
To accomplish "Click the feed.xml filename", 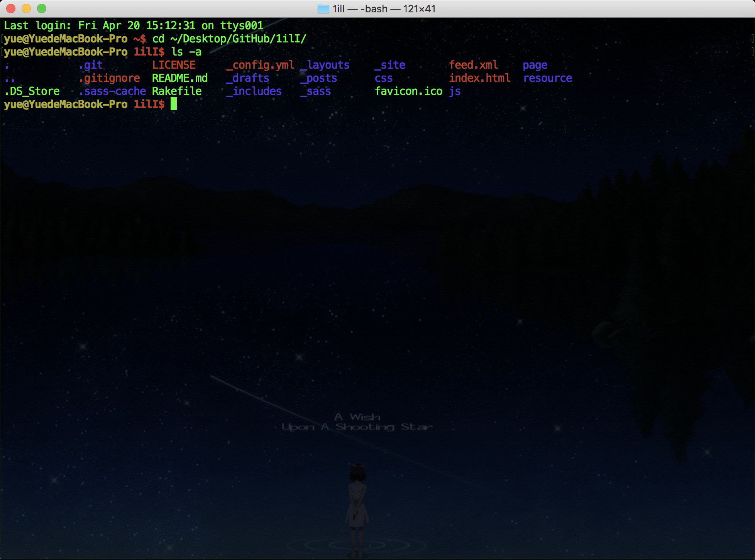I will click(x=473, y=65).
